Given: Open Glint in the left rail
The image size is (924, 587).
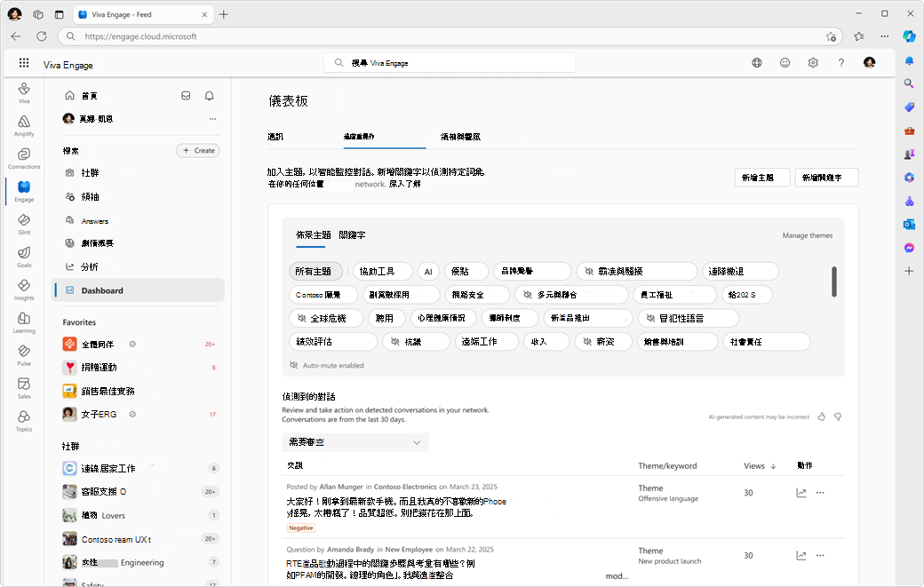Looking at the screenshot, I should point(24,224).
